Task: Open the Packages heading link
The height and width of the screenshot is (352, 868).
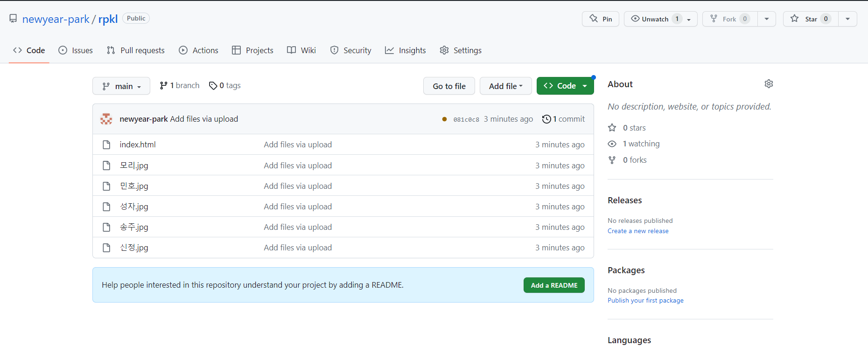Action: 626,270
